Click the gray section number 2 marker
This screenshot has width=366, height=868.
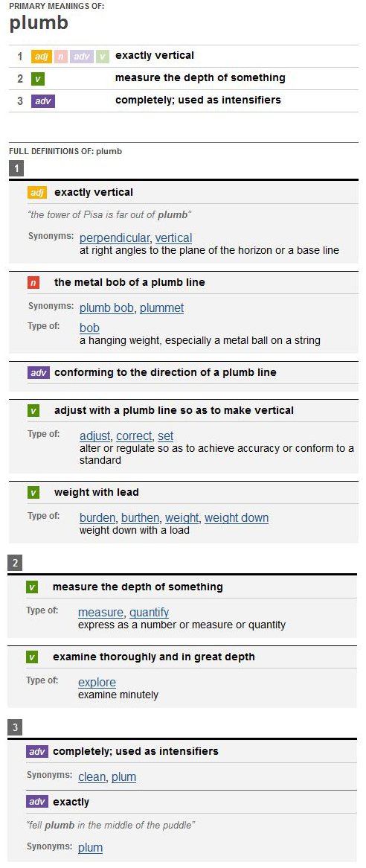coord(15,564)
